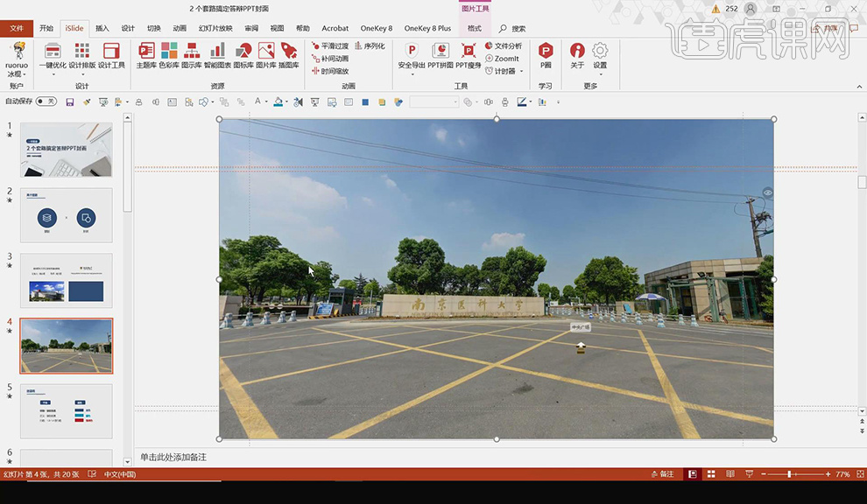Switch to slide sorter view in status bar
Image resolution: width=867 pixels, height=504 pixels.
710,474
